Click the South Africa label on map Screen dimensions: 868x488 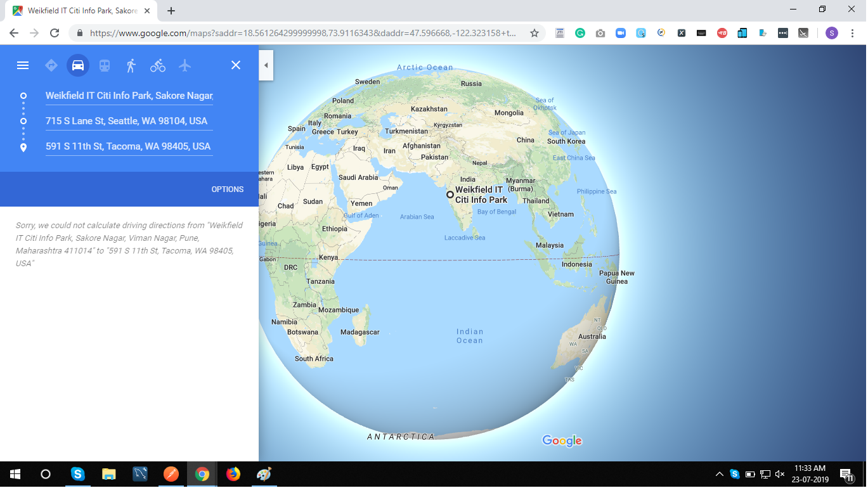[314, 359]
